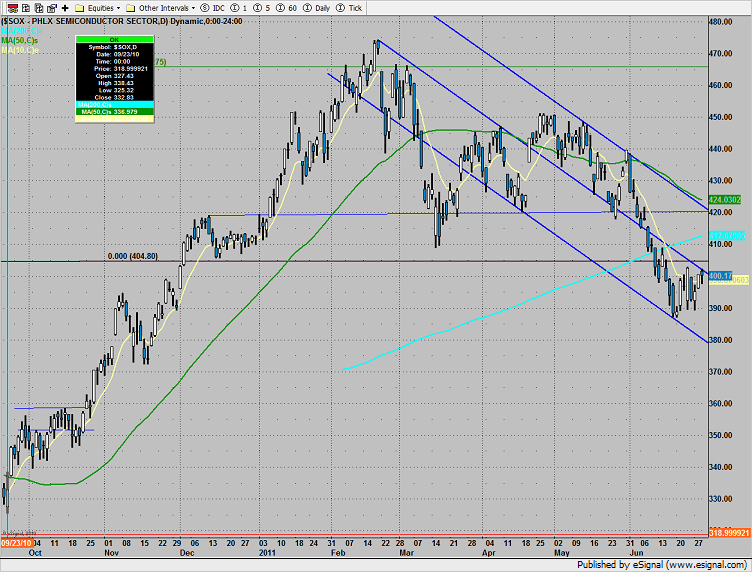Select the Daily interval button

tap(317, 8)
